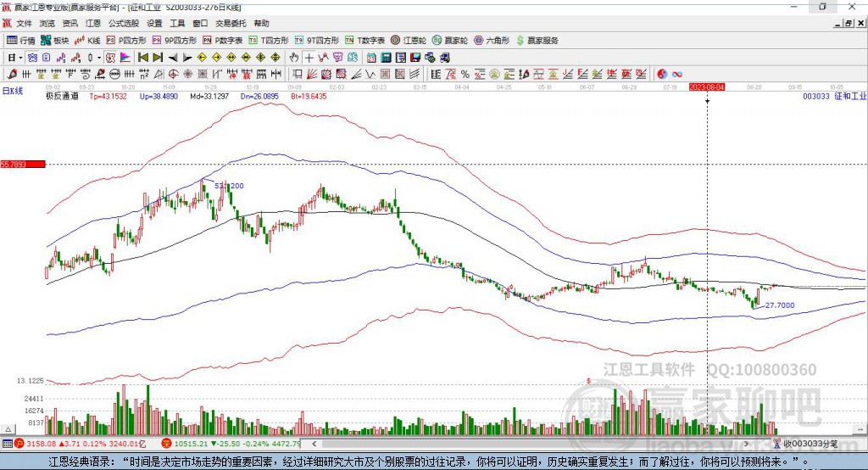Image resolution: width=868 pixels, height=470 pixels.
Task: Collapse volume panel with triangle button
Action: pos(8,429)
